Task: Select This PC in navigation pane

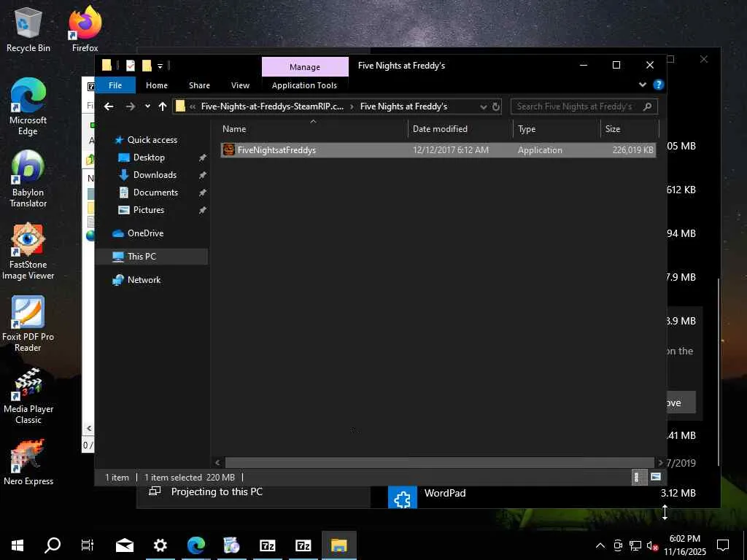Action: point(142,256)
